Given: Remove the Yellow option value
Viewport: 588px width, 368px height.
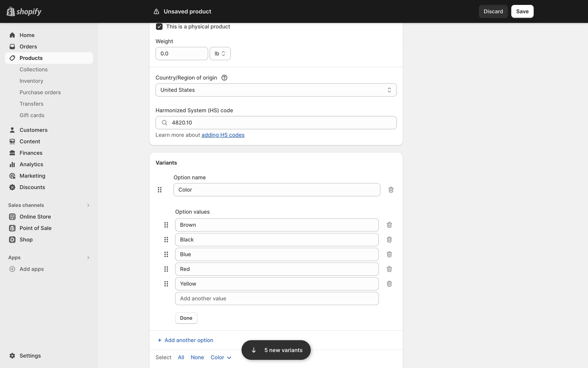Looking at the screenshot, I should click(x=389, y=284).
